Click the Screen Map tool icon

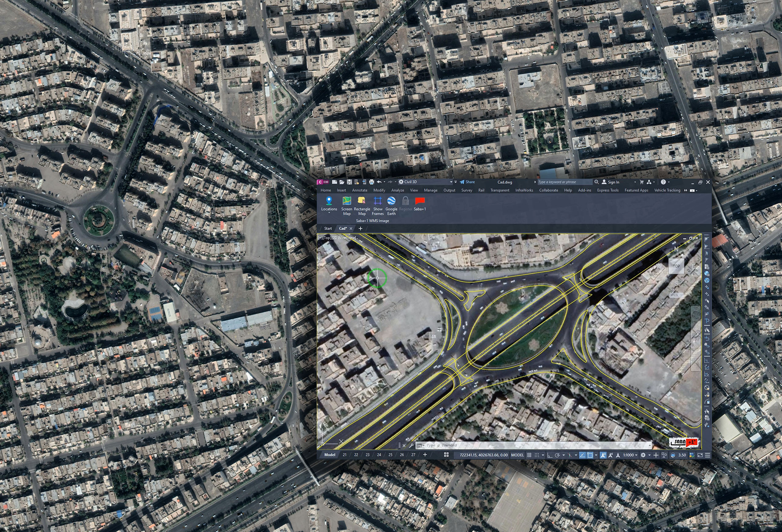(347, 201)
